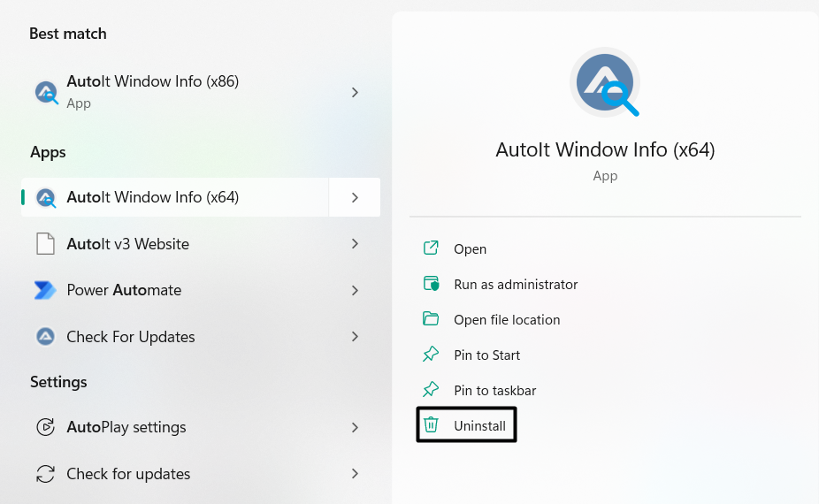Click the Open file location folder icon

(431, 319)
